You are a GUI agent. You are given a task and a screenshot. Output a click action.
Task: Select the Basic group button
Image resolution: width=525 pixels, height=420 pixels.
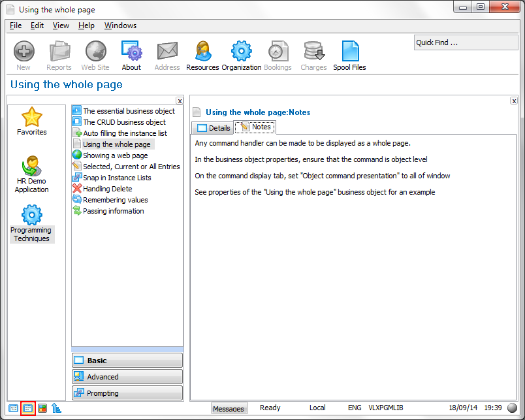tap(127, 361)
